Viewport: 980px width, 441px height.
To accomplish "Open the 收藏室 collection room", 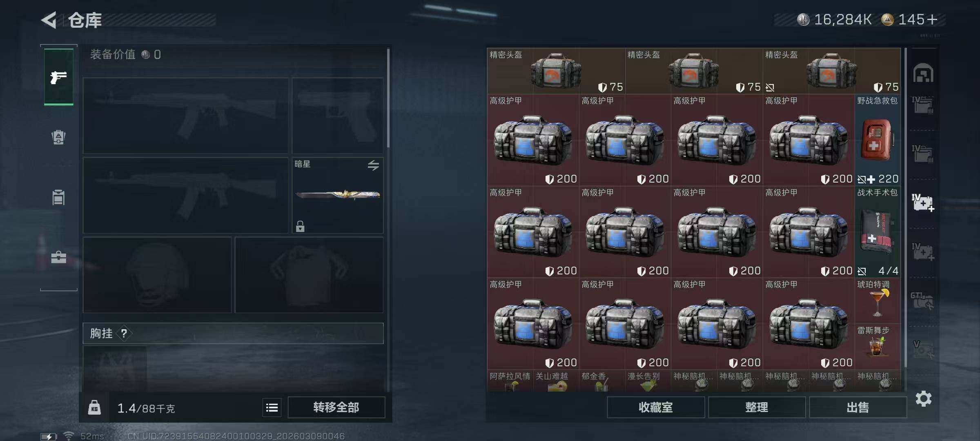I will tap(656, 407).
